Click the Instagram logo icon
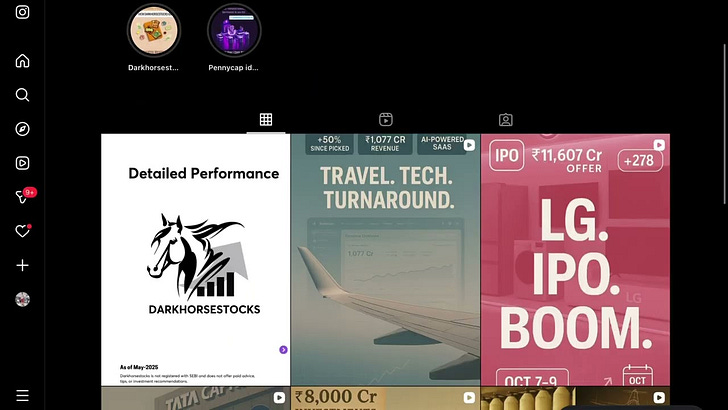This screenshot has width=728, height=410. (x=22, y=12)
